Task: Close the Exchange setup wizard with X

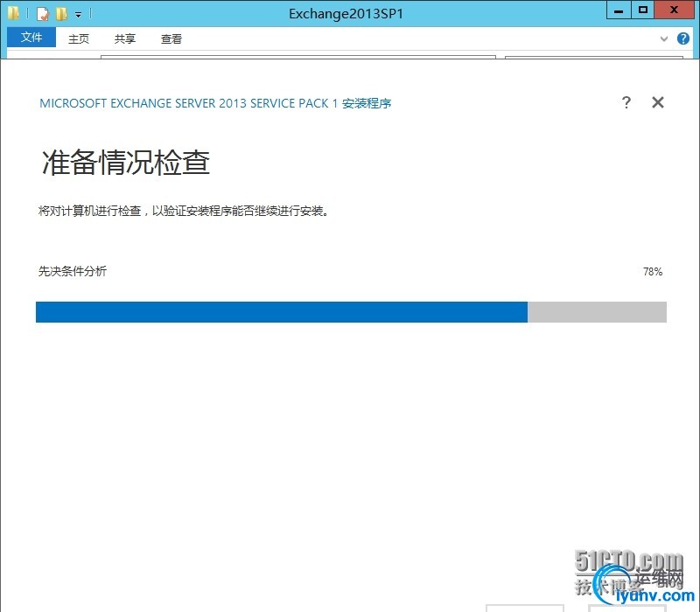Action: tap(658, 102)
